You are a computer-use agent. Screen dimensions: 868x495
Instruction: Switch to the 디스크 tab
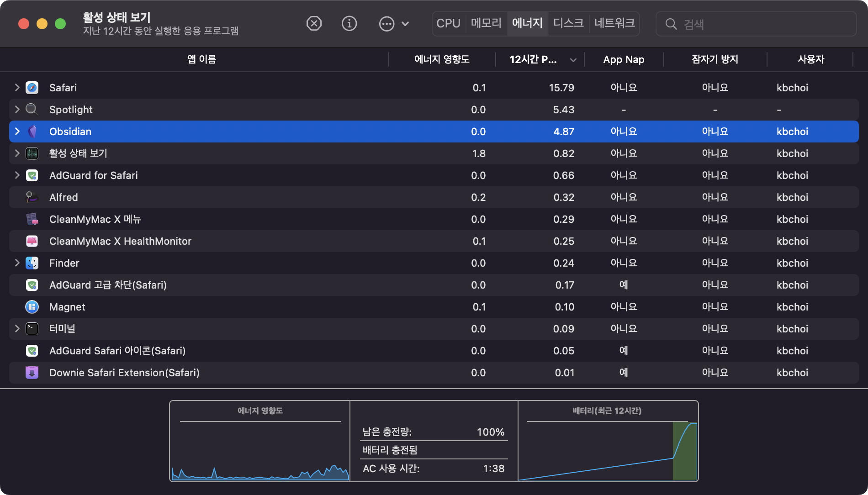coord(568,23)
